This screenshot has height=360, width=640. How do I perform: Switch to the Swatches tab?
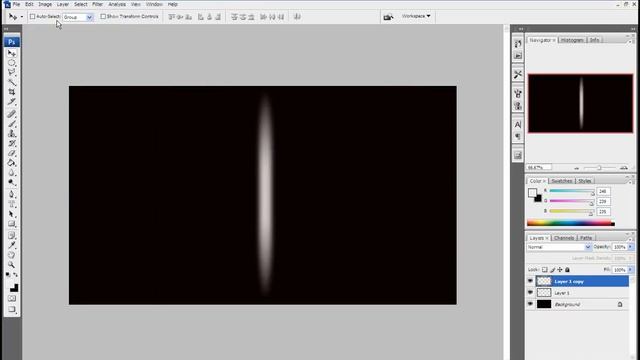click(562, 181)
